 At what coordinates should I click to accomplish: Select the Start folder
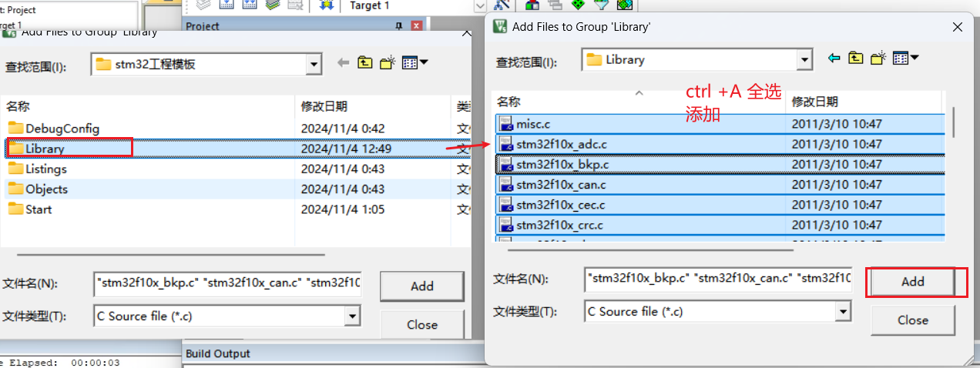(x=30, y=209)
